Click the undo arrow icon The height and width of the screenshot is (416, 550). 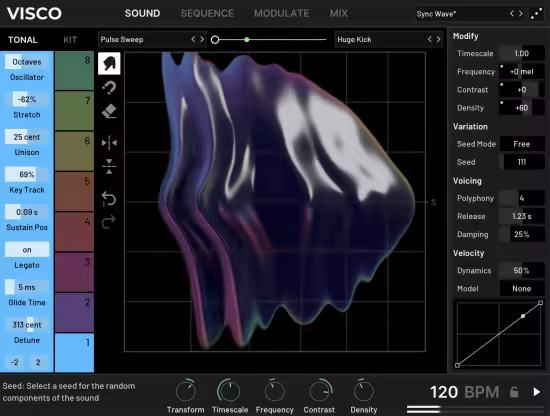[x=109, y=199]
